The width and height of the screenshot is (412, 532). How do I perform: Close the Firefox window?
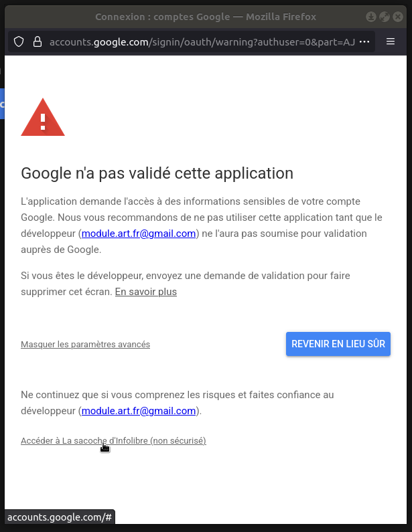pos(398,17)
